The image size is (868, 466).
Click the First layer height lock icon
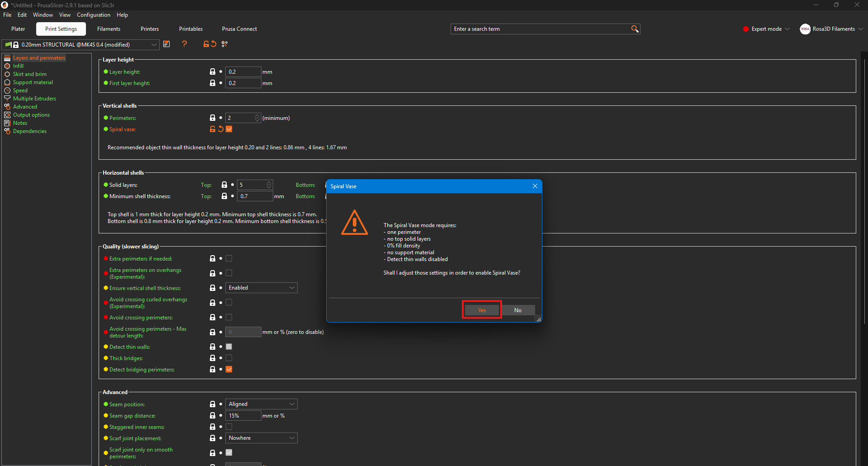tap(213, 83)
